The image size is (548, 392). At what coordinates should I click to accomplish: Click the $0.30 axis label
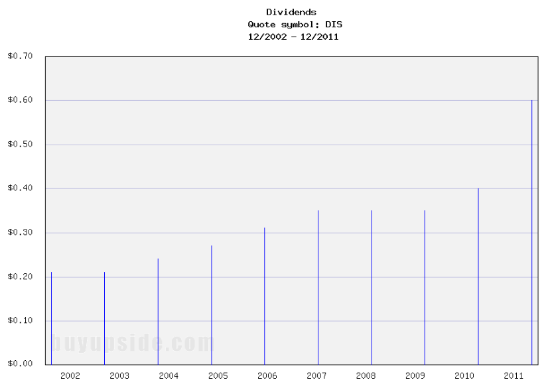click(20, 232)
